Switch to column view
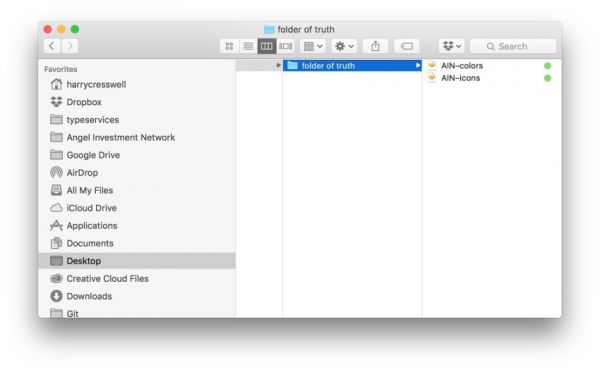This screenshot has height=372, width=600. [267, 46]
